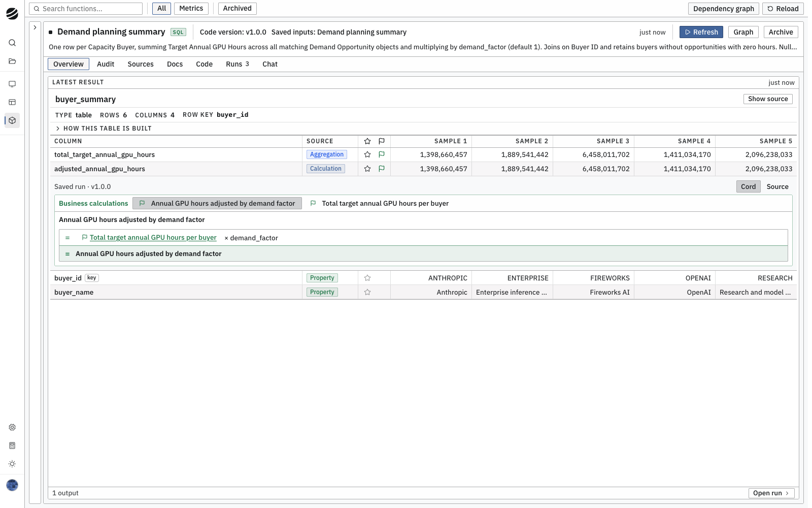Switch to the Code tab
The height and width of the screenshot is (508, 812).
pos(205,64)
